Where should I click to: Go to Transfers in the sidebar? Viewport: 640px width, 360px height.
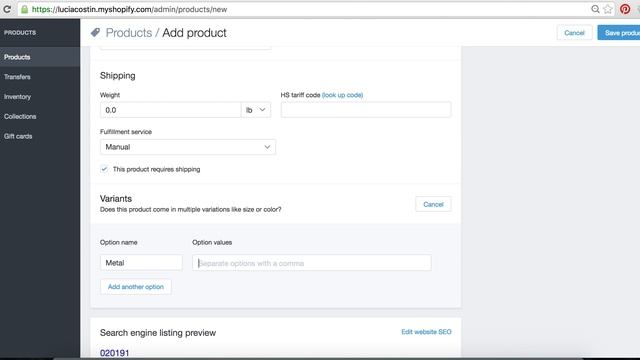pyautogui.click(x=17, y=77)
